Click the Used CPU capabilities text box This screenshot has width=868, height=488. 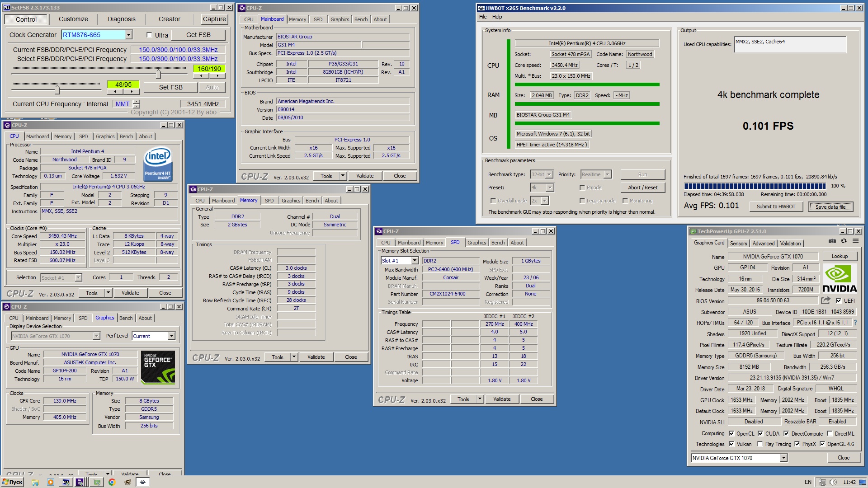tap(790, 45)
